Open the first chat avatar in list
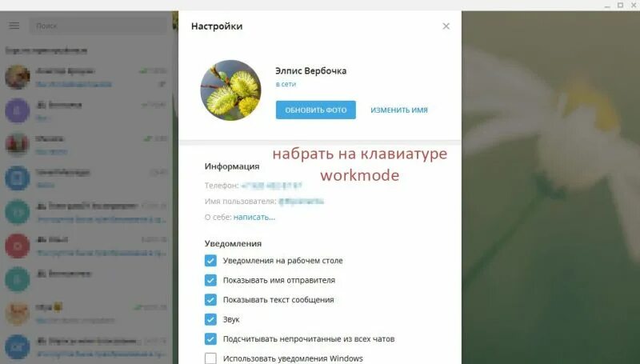 (x=17, y=77)
